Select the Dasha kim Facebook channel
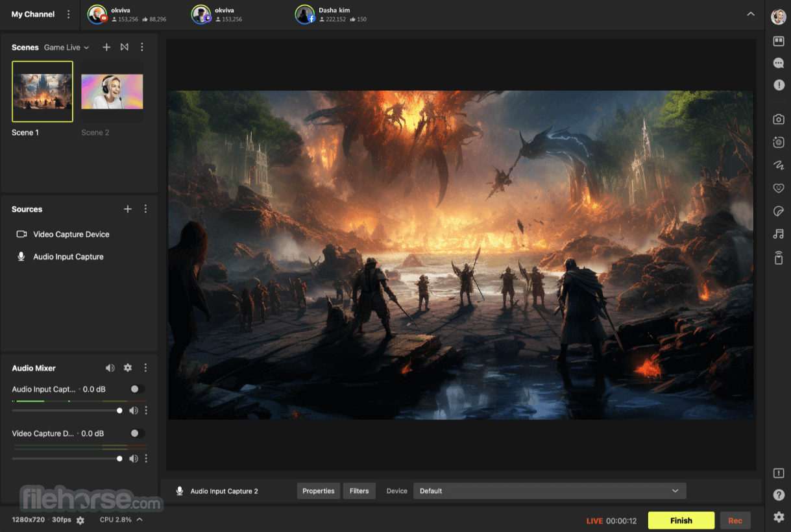791x532 pixels. [331, 14]
